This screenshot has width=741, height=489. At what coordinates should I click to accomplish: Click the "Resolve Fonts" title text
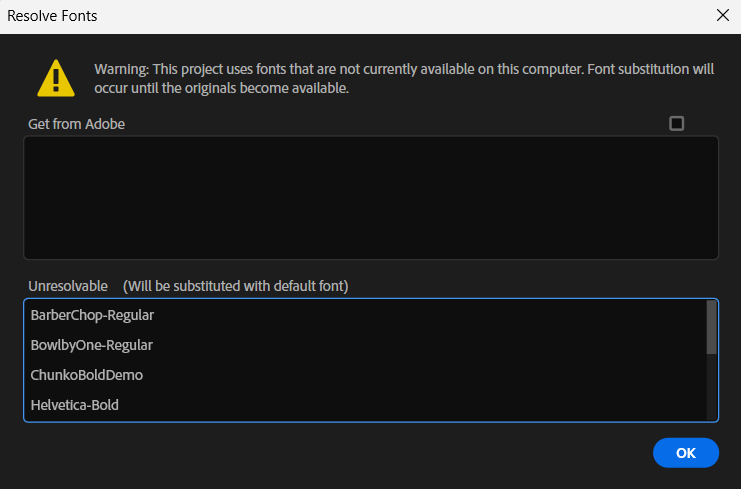pyautogui.click(x=52, y=16)
